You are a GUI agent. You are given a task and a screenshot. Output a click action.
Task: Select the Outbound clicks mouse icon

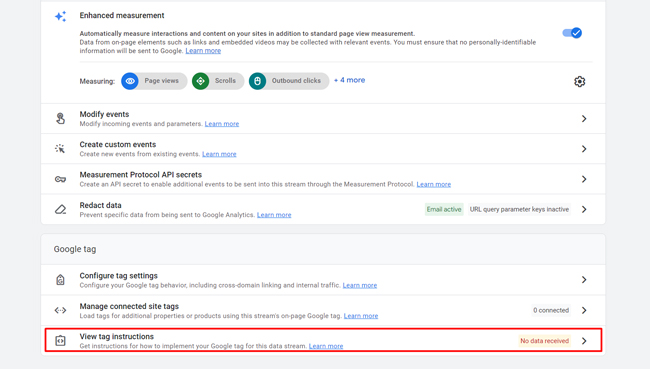click(x=257, y=81)
